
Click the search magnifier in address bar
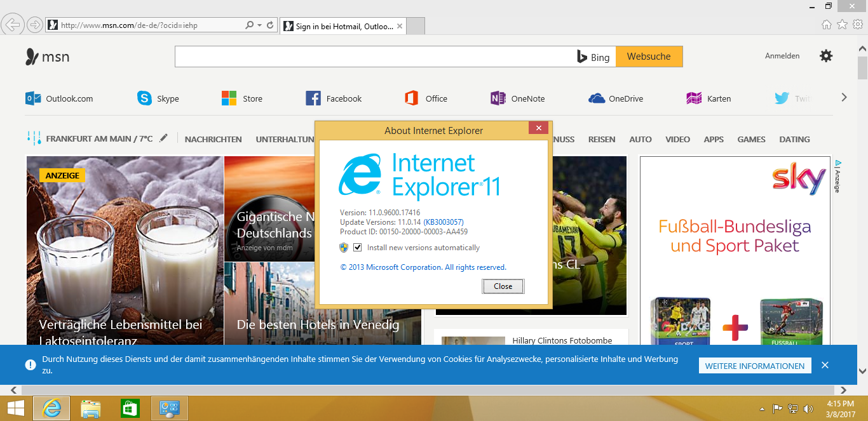click(x=250, y=25)
